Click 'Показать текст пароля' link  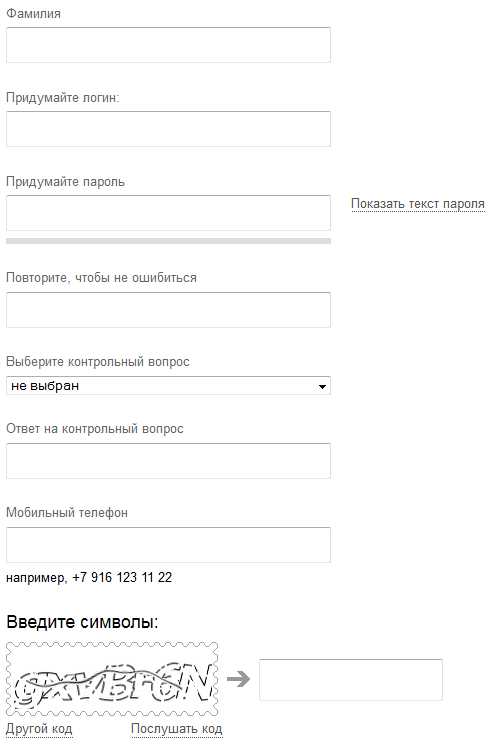[418, 204]
